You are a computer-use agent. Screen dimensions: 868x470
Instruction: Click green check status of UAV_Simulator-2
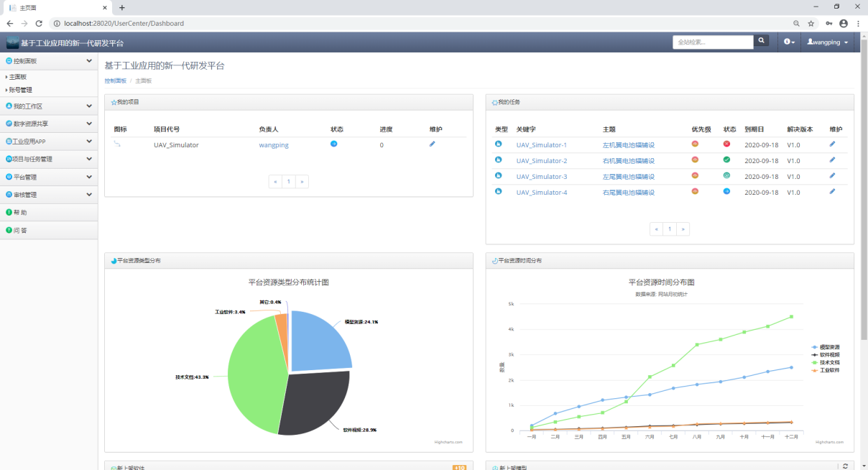(726, 160)
